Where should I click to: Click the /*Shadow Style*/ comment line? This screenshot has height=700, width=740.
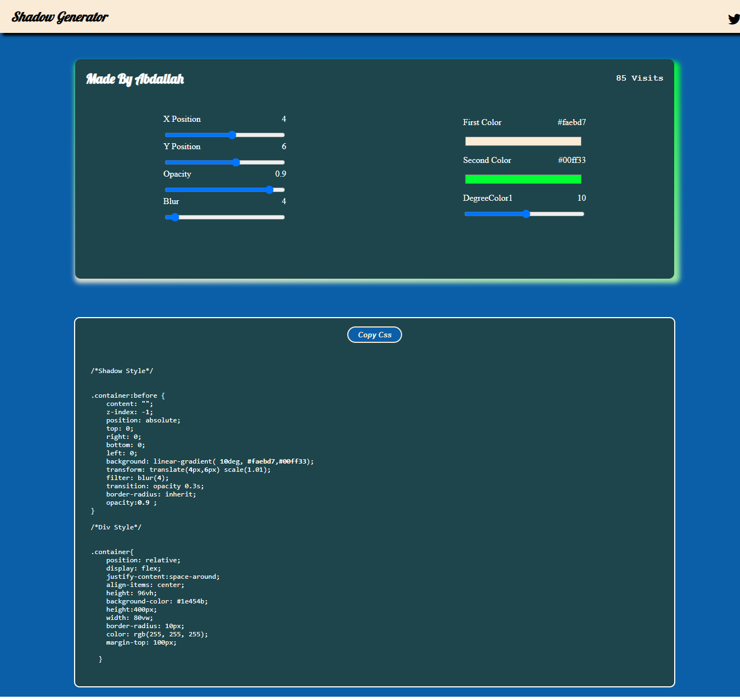coord(122,371)
